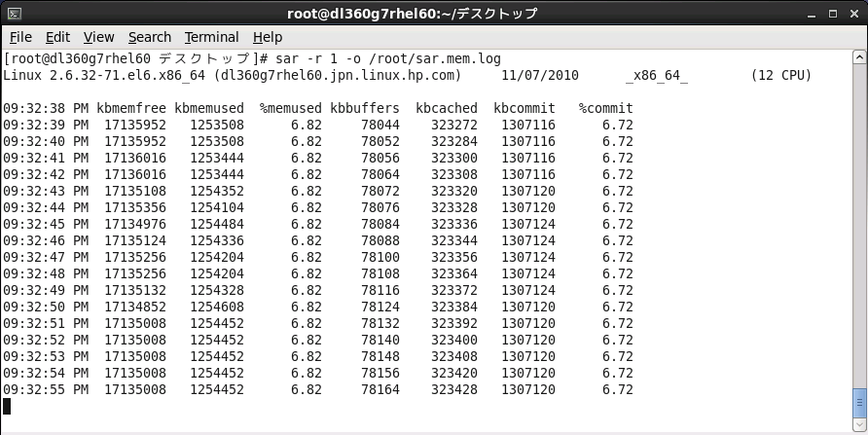The height and width of the screenshot is (435, 868).
Task: Click kbcached value 323356
Action: coord(454,257)
